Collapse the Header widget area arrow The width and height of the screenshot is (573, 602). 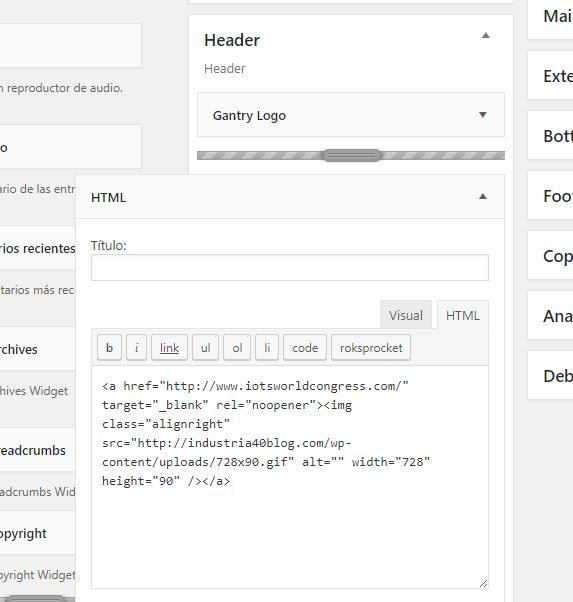[485, 35]
